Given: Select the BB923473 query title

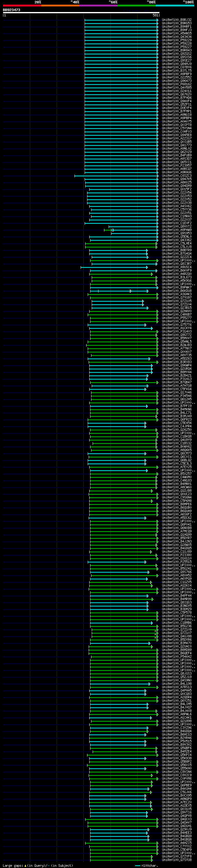Looking at the screenshot, I should pos(11,10).
